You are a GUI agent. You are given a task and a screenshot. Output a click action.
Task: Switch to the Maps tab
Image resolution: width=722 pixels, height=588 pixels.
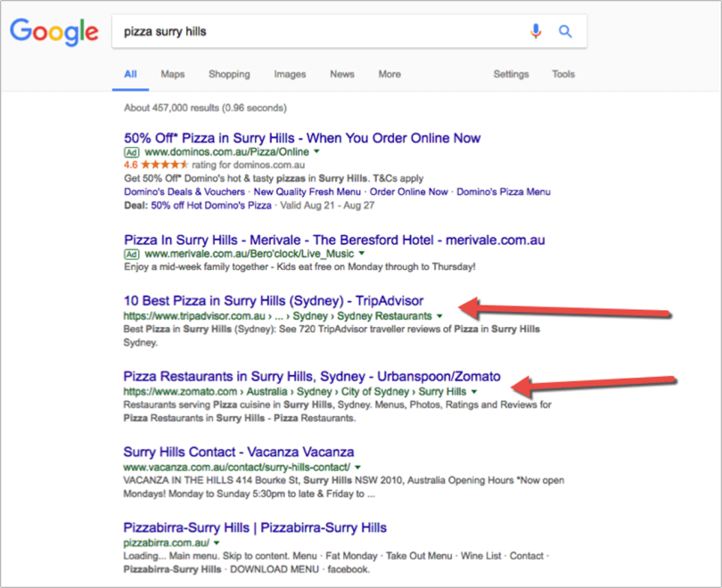click(172, 74)
